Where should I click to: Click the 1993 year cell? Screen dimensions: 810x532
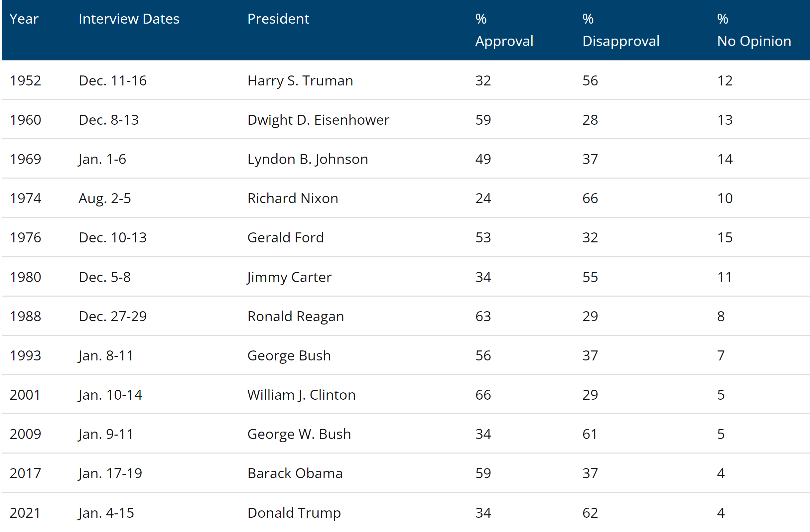click(x=26, y=356)
